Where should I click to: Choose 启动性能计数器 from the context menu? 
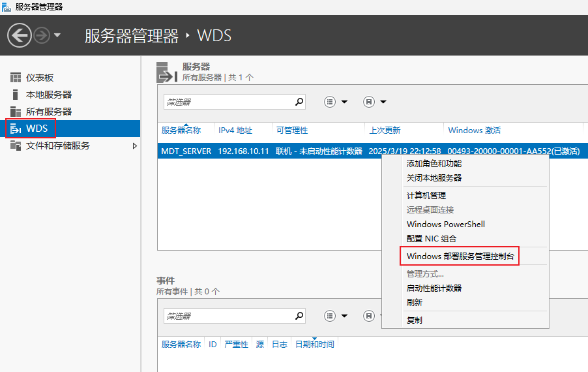point(434,288)
